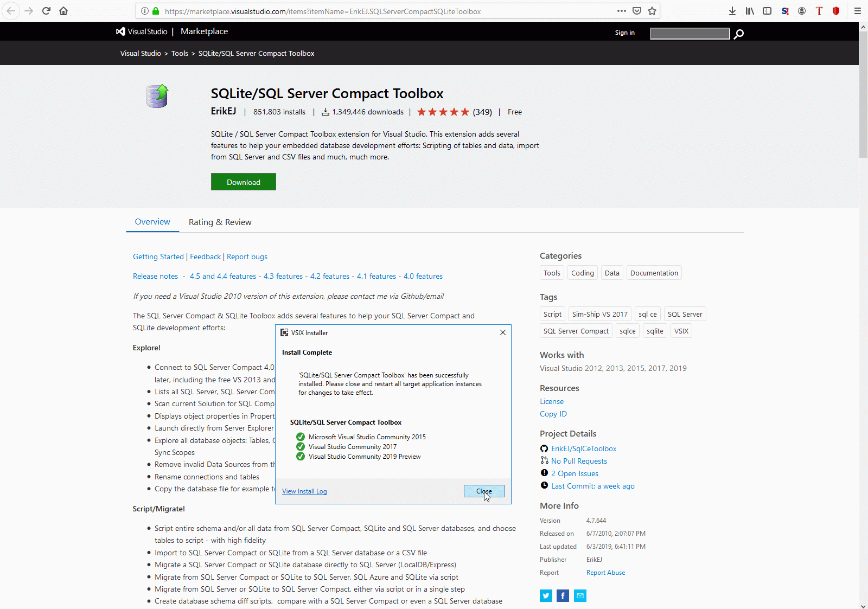Select the Tools category tag
Image resolution: width=868 pixels, height=609 pixels.
click(552, 273)
